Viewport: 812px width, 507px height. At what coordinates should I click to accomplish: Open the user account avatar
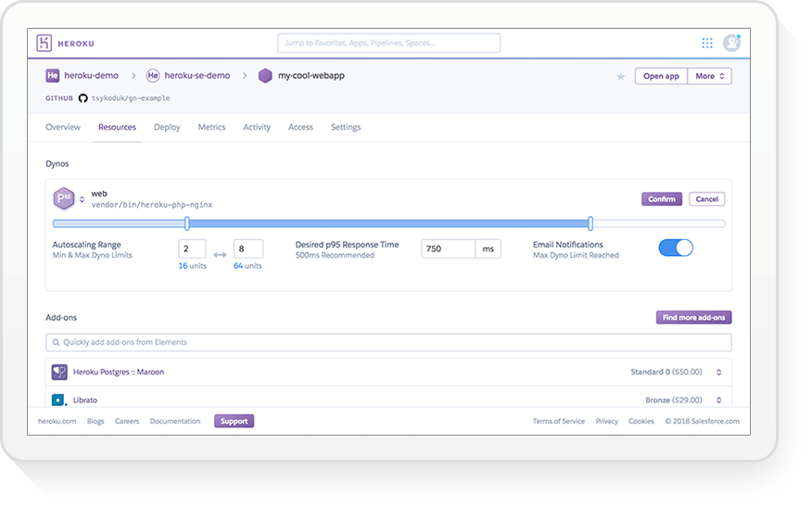point(731,43)
